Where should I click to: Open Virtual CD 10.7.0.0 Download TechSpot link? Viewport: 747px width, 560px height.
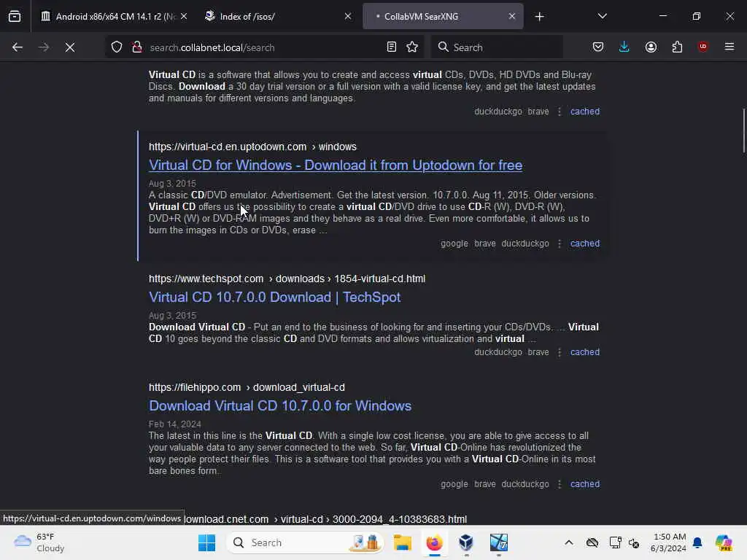tap(274, 297)
